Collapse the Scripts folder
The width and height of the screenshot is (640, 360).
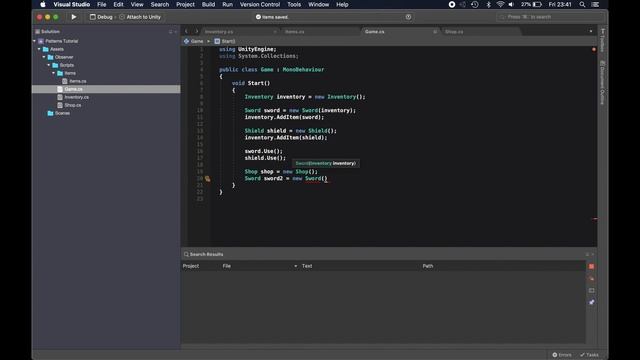click(49, 65)
